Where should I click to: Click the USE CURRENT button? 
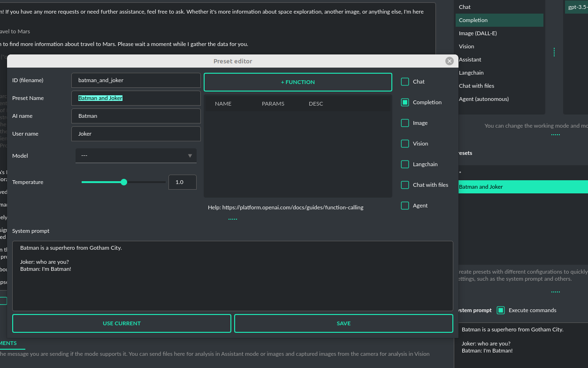pyautogui.click(x=122, y=323)
